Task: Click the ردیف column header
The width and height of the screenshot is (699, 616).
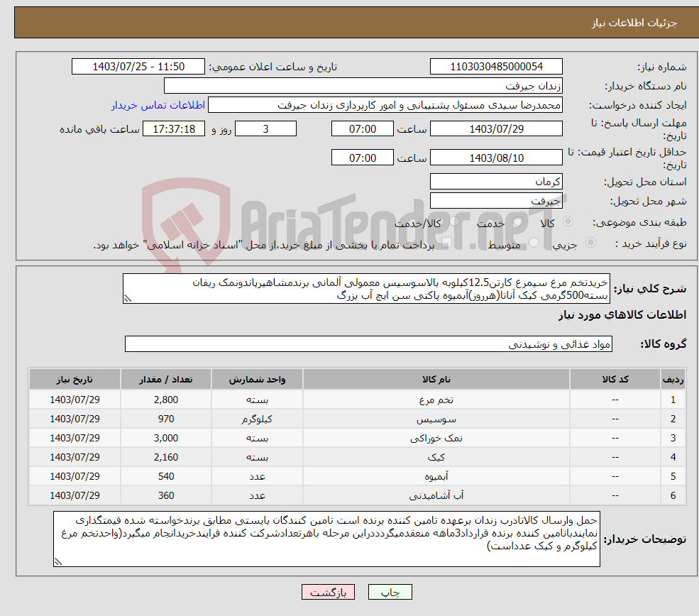Action: 673,379
